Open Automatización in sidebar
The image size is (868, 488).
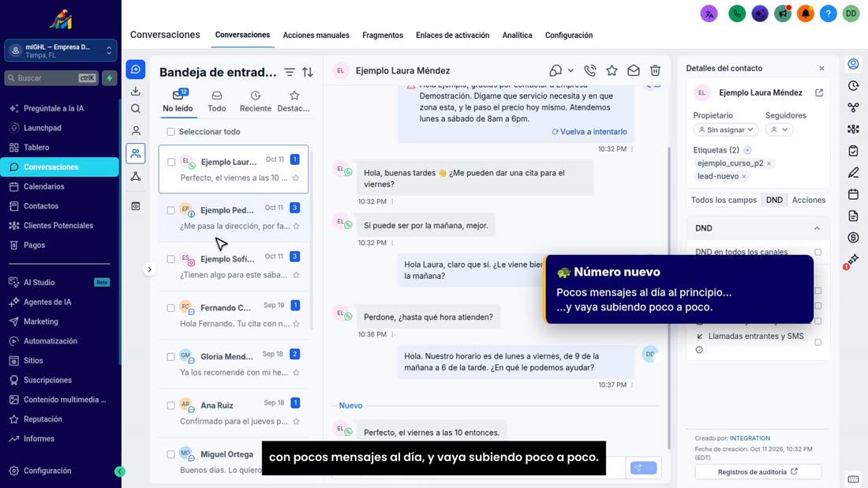51,341
